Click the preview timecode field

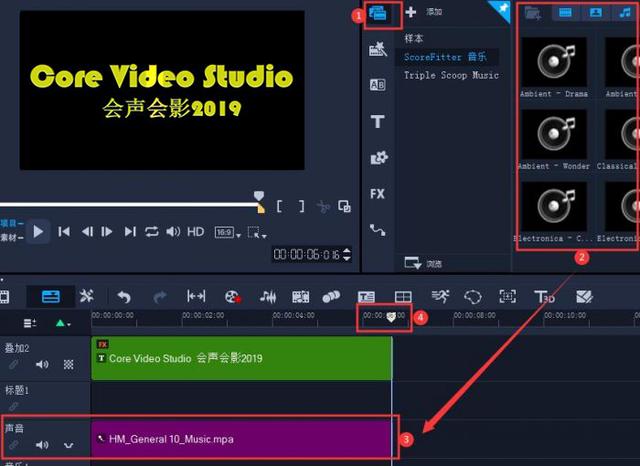click(306, 255)
